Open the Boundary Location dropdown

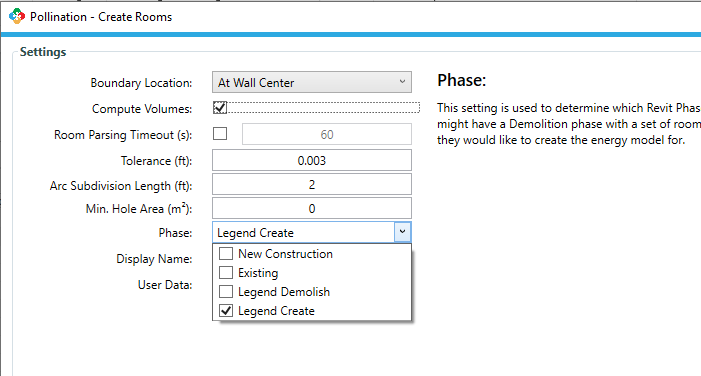click(x=312, y=82)
